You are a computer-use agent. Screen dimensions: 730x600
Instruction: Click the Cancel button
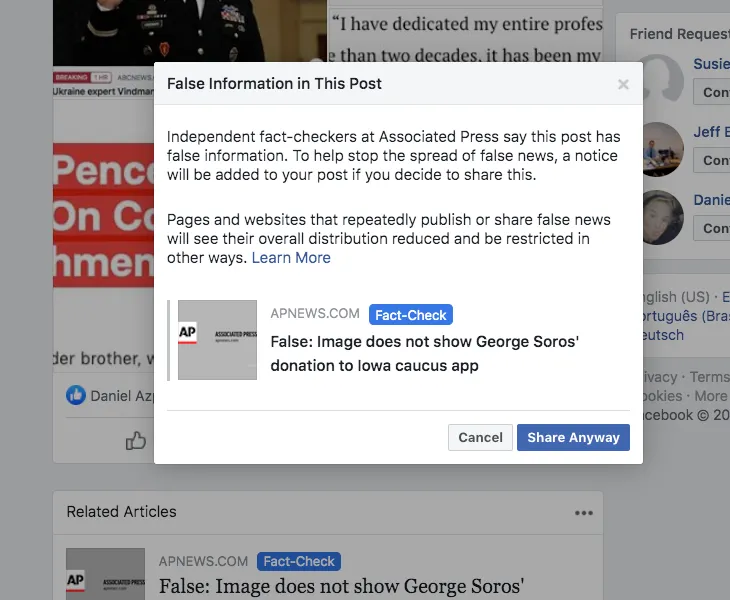tap(480, 437)
